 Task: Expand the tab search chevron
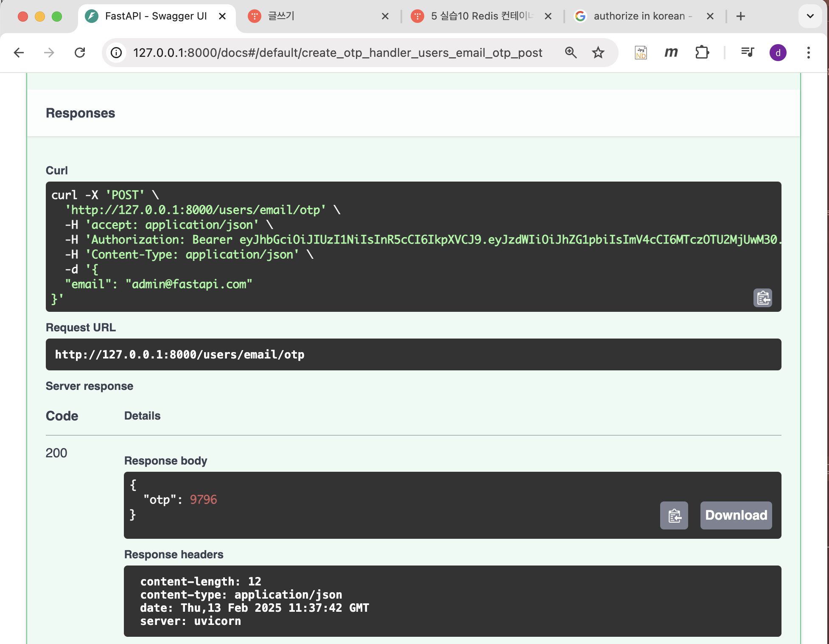[810, 16]
